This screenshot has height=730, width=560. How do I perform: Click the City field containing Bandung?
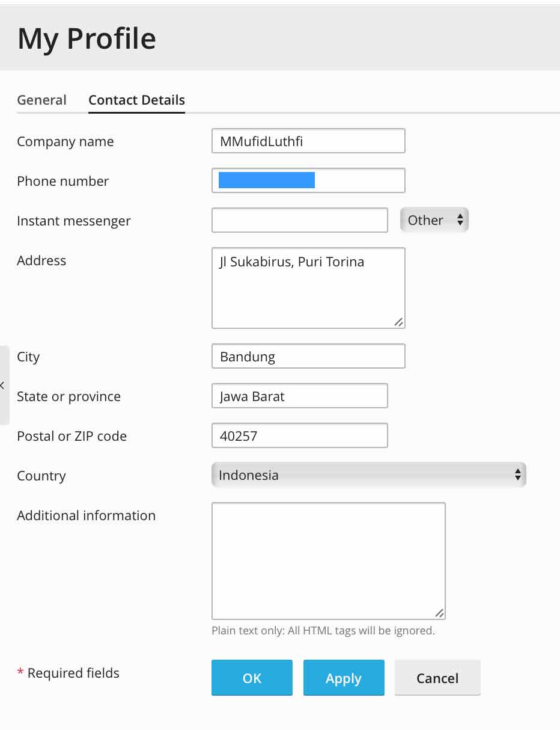pos(308,355)
